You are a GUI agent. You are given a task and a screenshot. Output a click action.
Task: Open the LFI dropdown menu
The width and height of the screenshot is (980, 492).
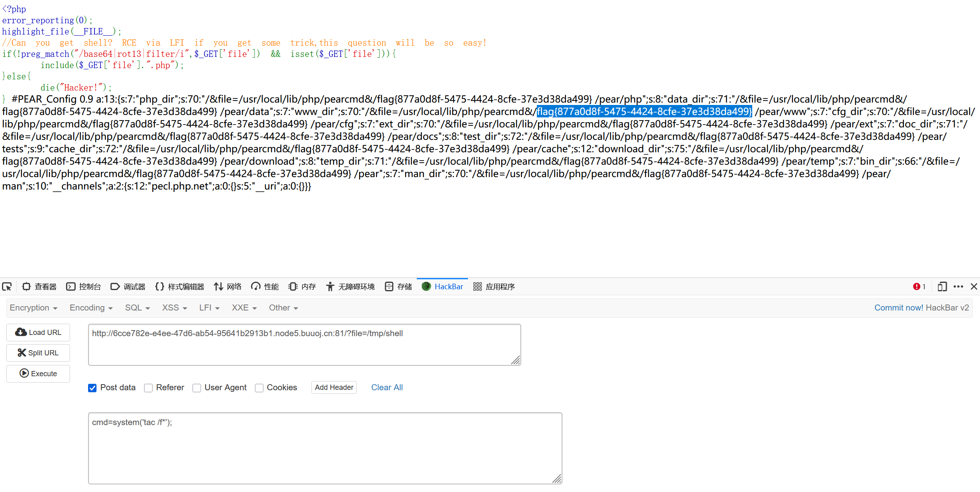tap(209, 308)
